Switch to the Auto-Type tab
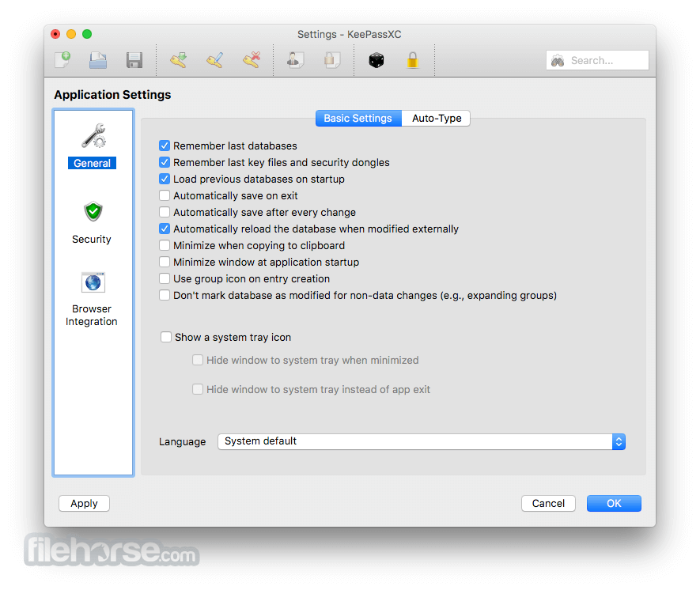The image size is (700, 590). click(x=436, y=119)
